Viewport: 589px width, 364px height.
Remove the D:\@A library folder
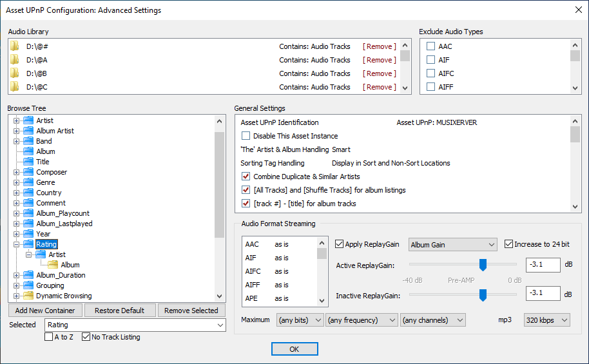pos(380,60)
